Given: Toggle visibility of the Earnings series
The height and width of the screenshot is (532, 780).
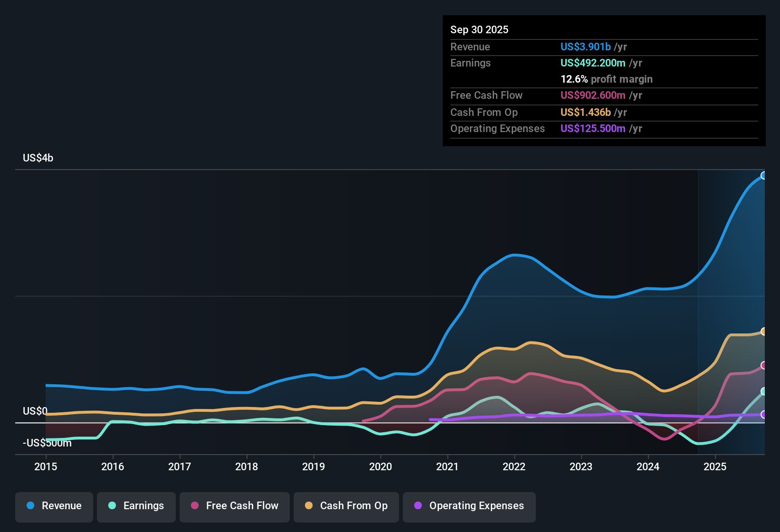Looking at the screenshot, I should tap(136, 506).
